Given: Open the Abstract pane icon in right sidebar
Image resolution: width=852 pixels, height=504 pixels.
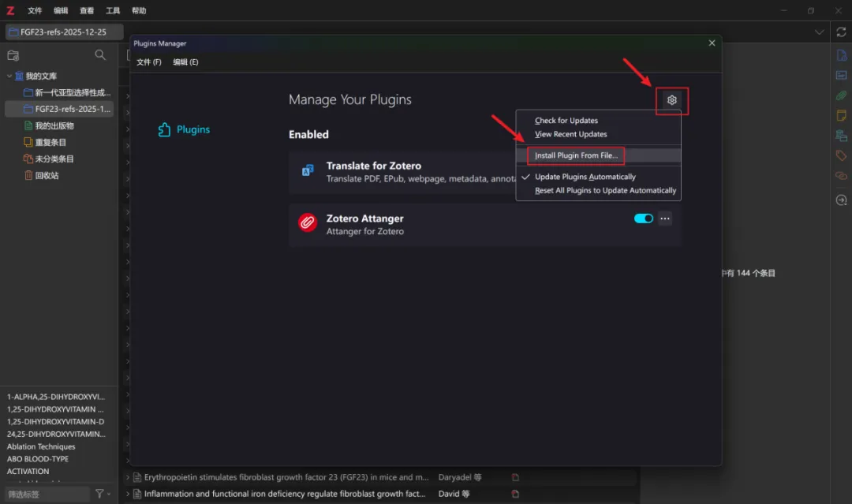Looking at the screenshot, I should pyautogui.click(x=841, y=75).
